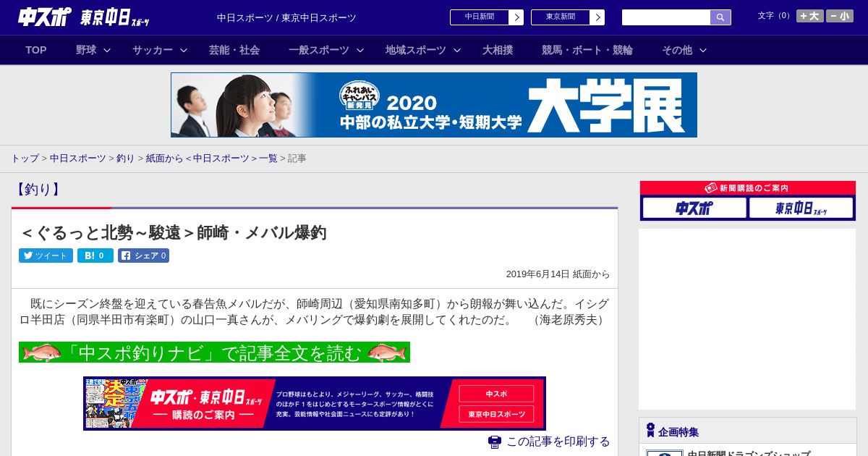Image resolution: width=868 pixels, height=456 pixels.
Task: Click the 中スポ logo in header
Action: point(45,17)
